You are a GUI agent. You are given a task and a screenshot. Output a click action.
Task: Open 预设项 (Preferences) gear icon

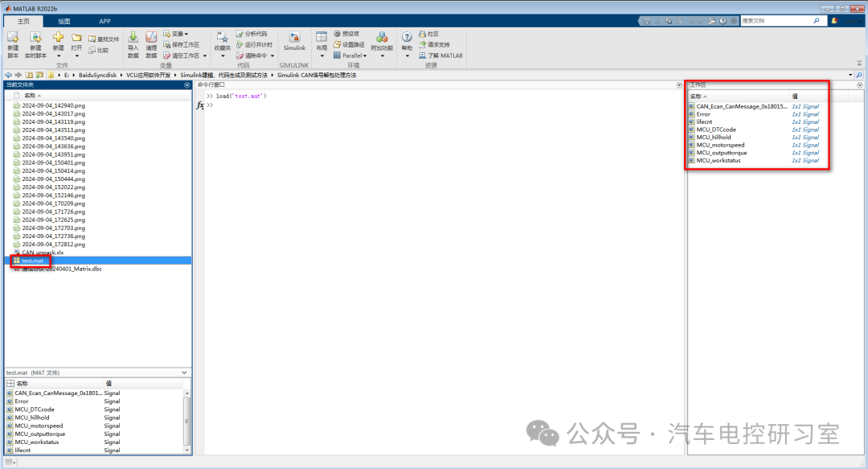[x=338, y=34]
